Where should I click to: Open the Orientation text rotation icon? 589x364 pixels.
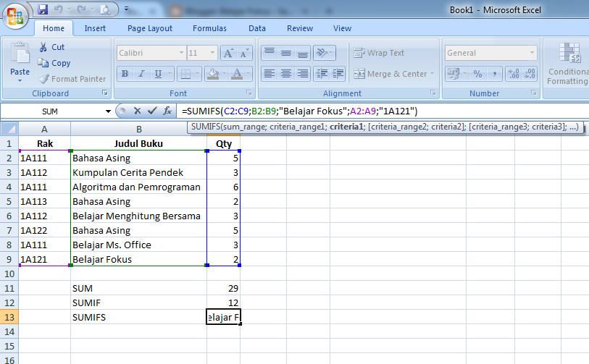(x=322, y=53)
